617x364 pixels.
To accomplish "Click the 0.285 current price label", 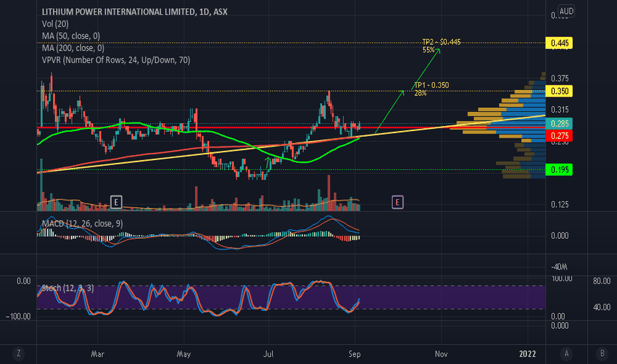I will click(x=559, y=124).
